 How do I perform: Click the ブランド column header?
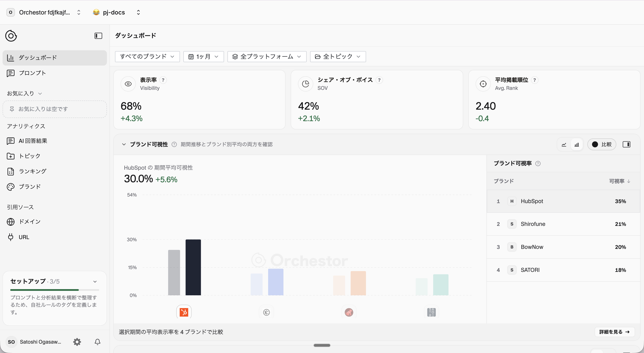point(503,181)
